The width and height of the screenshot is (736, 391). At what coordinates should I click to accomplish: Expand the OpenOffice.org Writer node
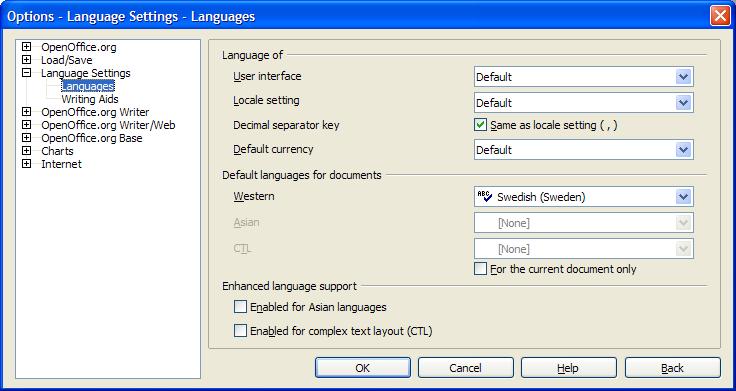tap(26, 112)
